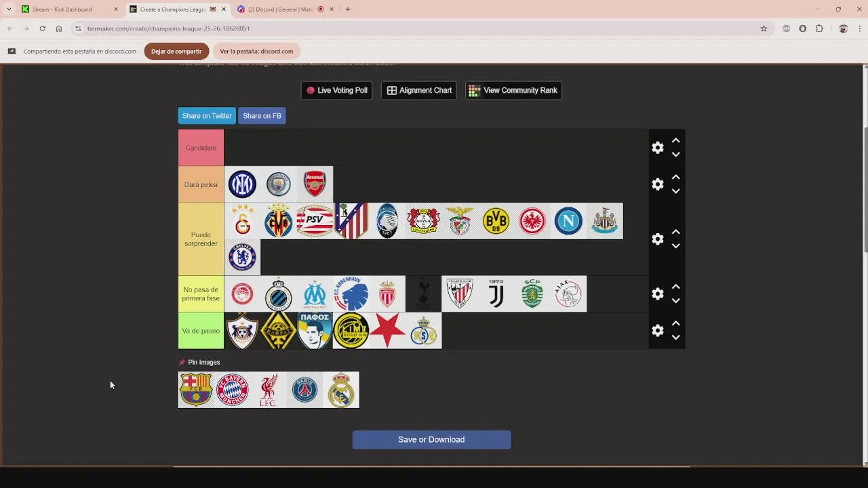
Task: Open settings gear for Dará pelea row
Action: [658, 184]
